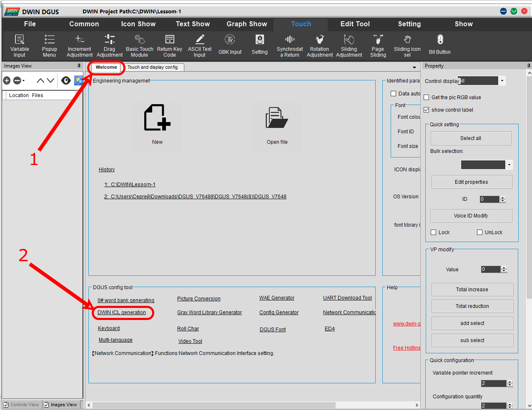This screenshot has height=410, width=532.
Task: Choose Rotation Adjustment tool
Action: [x=320, y=45]
